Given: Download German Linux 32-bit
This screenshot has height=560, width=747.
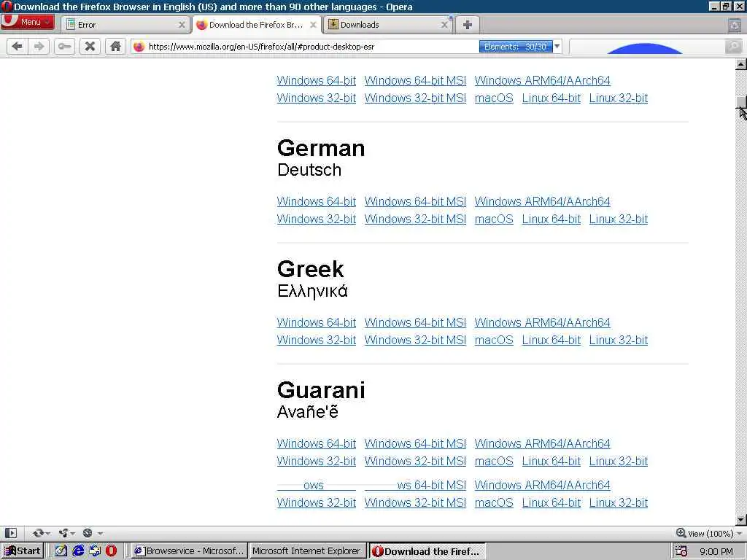Looking at the screenshot, I should pos(619,219).
